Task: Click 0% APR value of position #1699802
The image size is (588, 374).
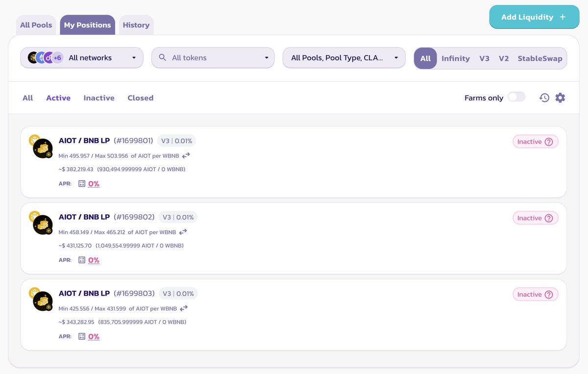Action: (x=94, y=260)
